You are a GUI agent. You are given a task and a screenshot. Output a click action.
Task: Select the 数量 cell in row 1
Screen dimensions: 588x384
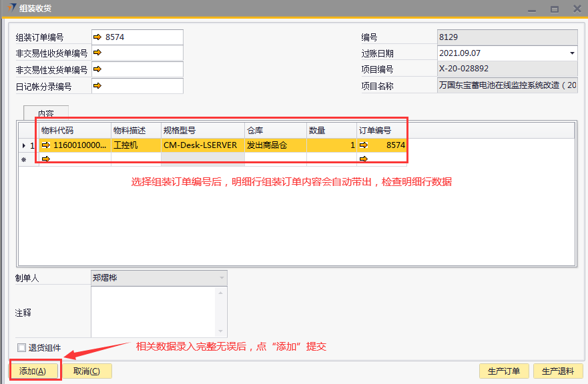(x=332, y=145)
